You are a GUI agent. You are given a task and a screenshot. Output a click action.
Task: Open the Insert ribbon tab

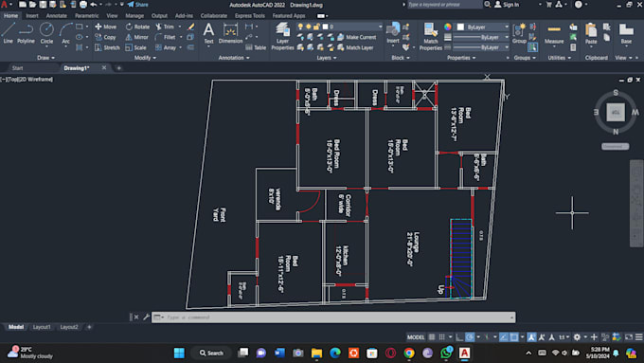pos(32,15)
